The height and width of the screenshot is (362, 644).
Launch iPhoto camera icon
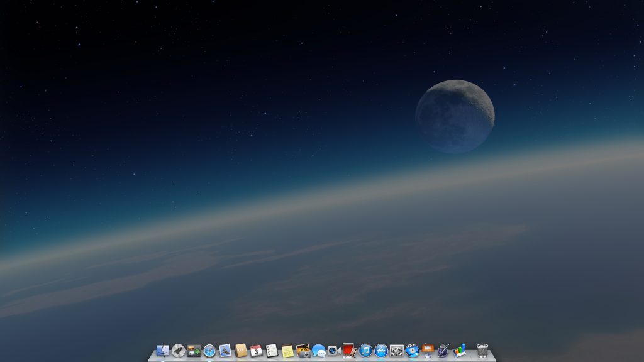(x=303, y=351)
